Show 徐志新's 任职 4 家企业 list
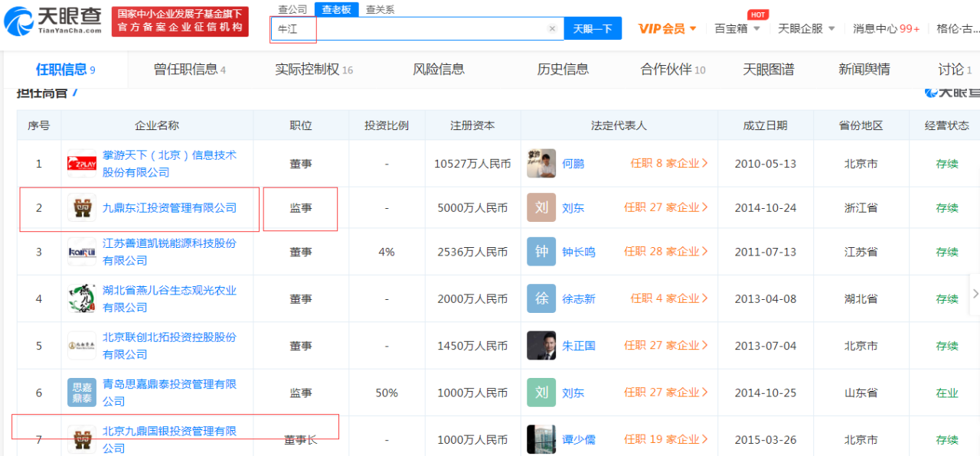The height and width of the screenshot is (456, 980). click(669, 298)
